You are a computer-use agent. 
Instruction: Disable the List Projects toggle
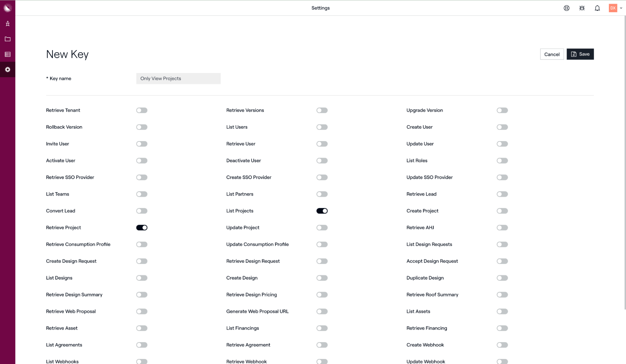click(322, 211)
